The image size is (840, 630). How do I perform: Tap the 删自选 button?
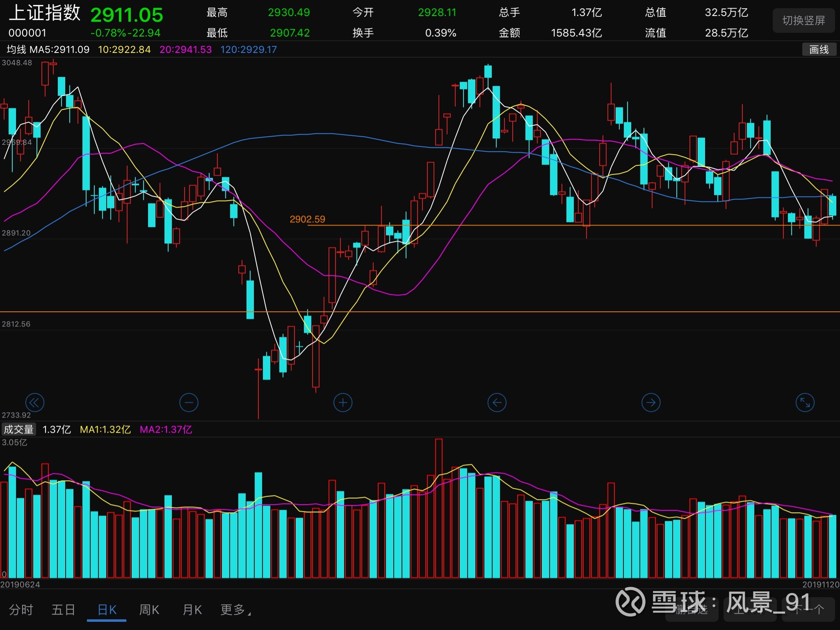pyautogui.click(x=691, y=609)
